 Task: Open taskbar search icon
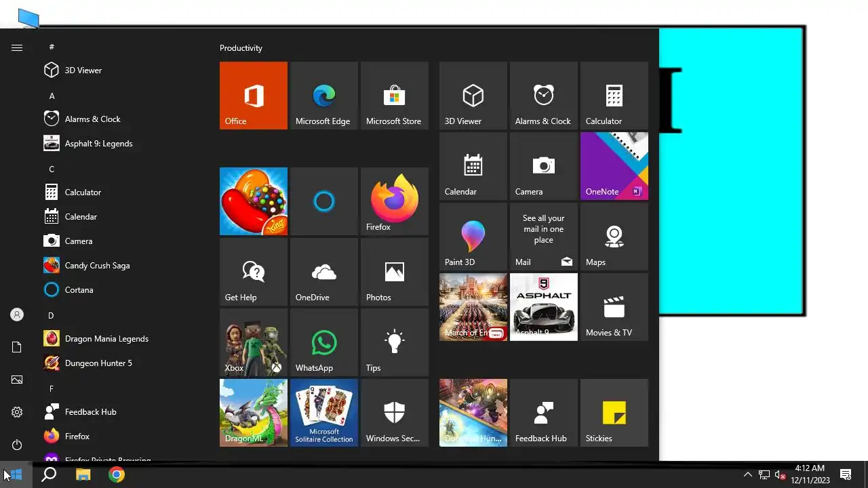click(49, 474)
